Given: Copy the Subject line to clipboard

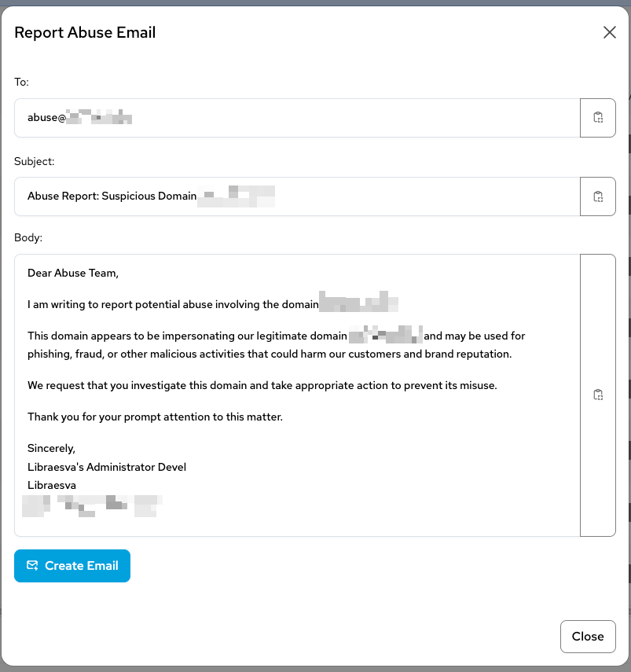Looking at the screenshot, I should coord(597,196).
